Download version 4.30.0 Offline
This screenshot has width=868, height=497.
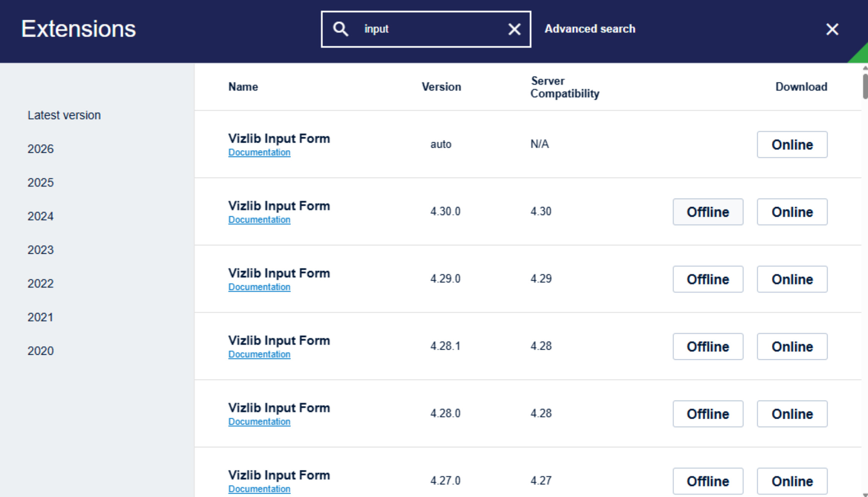(708, 212)
